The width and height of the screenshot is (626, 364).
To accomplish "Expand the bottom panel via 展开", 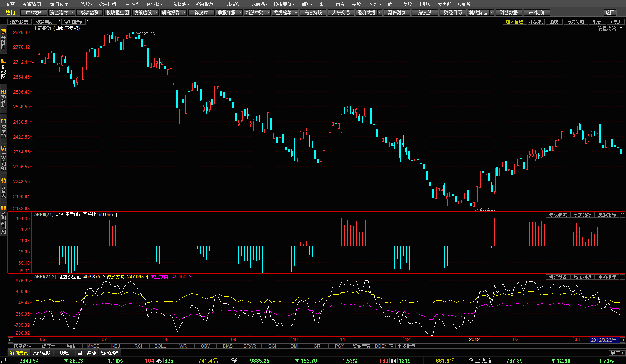I will click(x=617, y=353).
